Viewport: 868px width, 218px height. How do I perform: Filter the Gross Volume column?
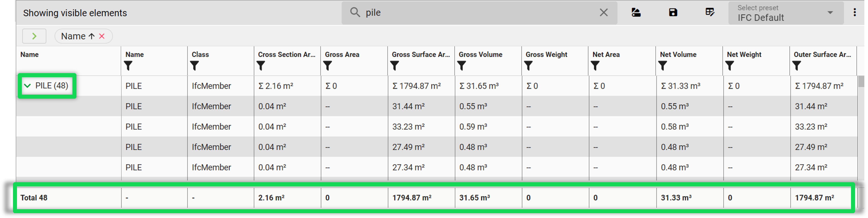(462, 66)
